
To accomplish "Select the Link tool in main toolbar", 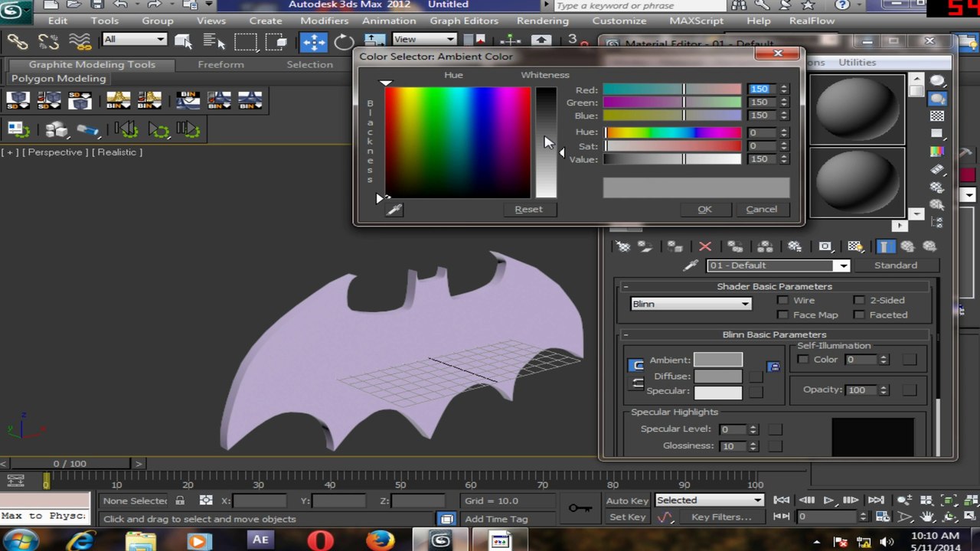I will [17, 41].
